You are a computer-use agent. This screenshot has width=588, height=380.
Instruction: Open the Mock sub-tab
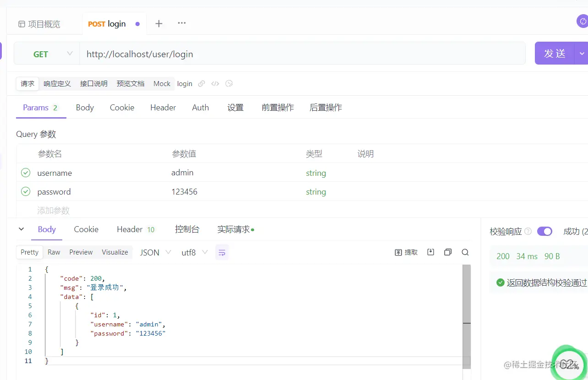[x=162, y=84]
